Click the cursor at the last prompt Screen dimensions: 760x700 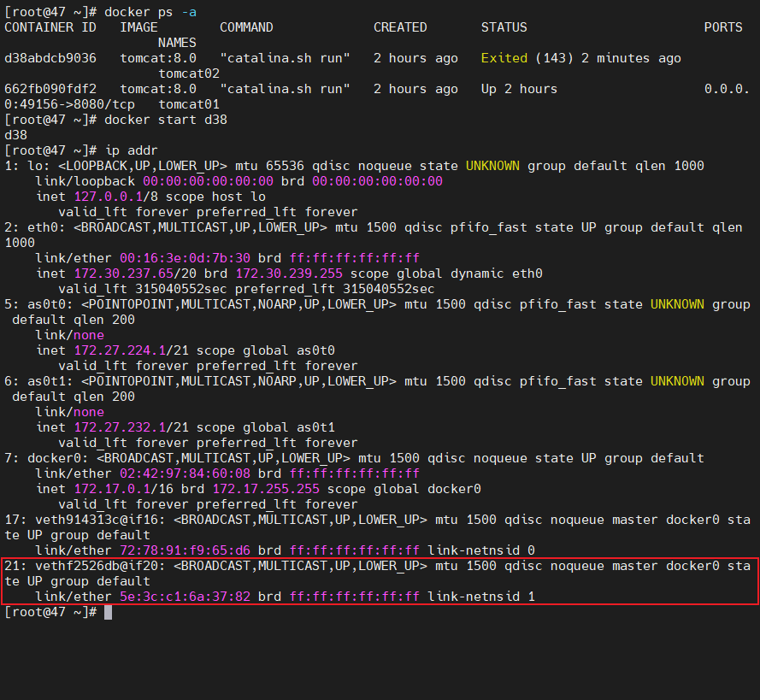tap(108, 612)
